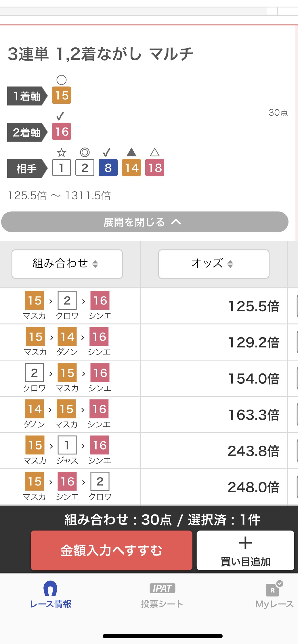The image size is (298, 644).
Task: Tap the horseshoe レース情報 icon
Action: click(x=50, y=589)
